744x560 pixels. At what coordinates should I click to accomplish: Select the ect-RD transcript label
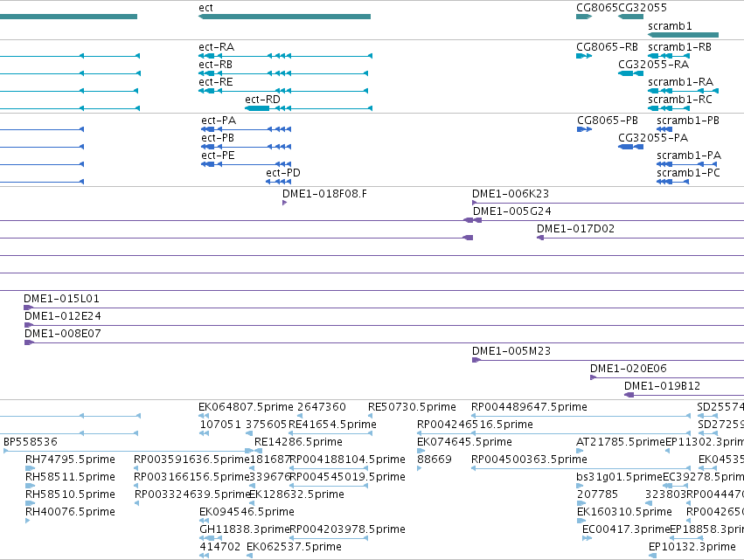click(262, 100)
